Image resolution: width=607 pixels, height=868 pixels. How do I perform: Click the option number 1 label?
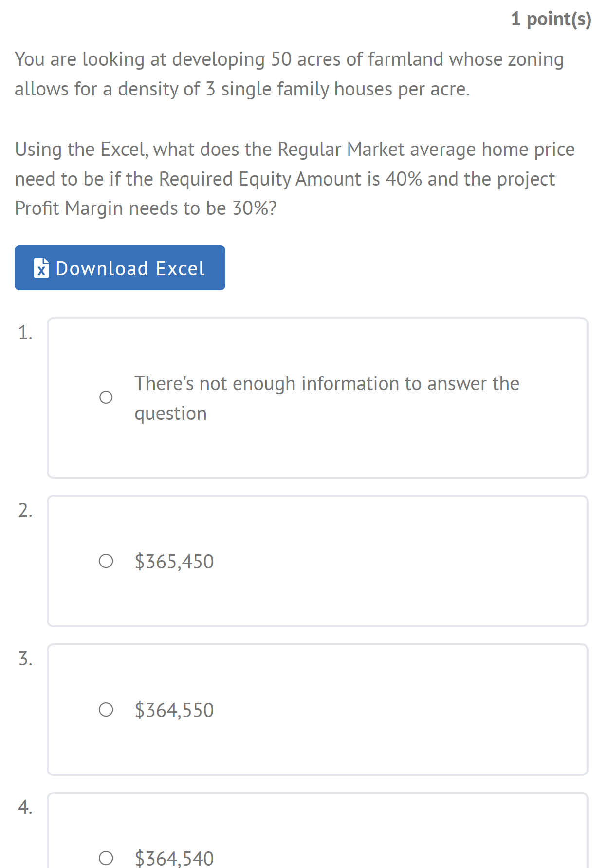point(25,333)
